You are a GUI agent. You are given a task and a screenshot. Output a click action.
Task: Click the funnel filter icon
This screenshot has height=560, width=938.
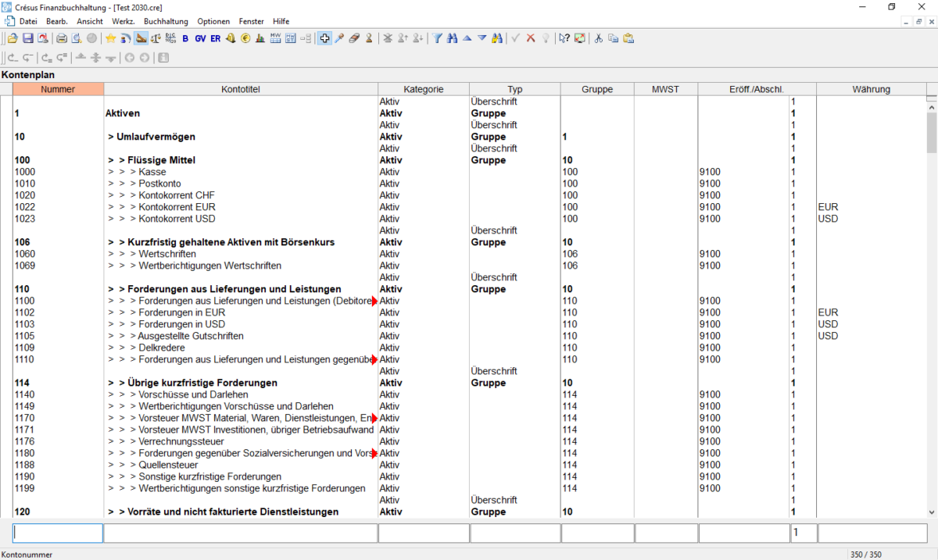point(437,38)
